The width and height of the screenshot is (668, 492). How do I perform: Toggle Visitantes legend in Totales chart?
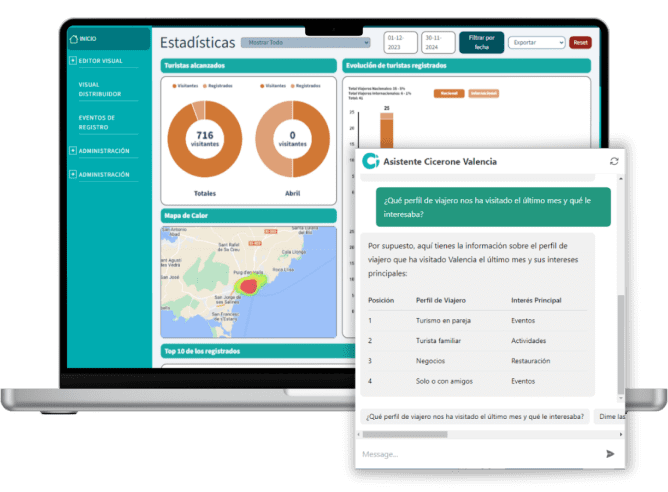[x=188, y=86]
